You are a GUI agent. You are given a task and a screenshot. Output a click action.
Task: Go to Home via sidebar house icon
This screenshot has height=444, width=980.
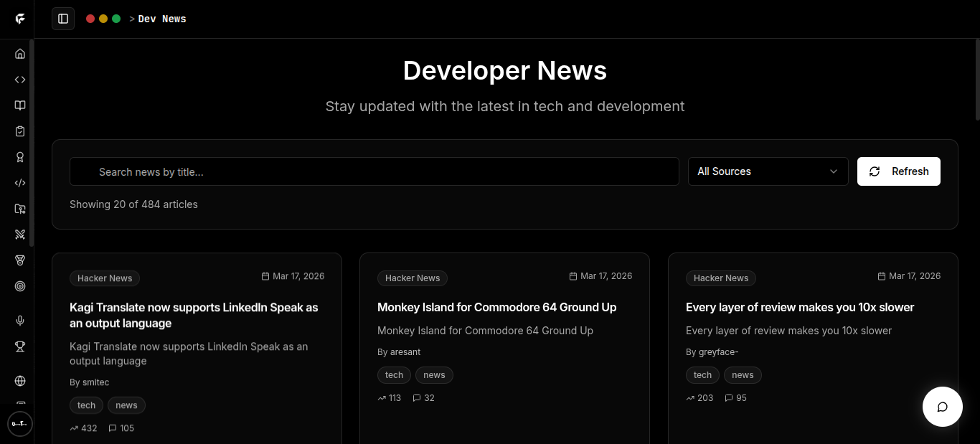(x=20, y=54)
